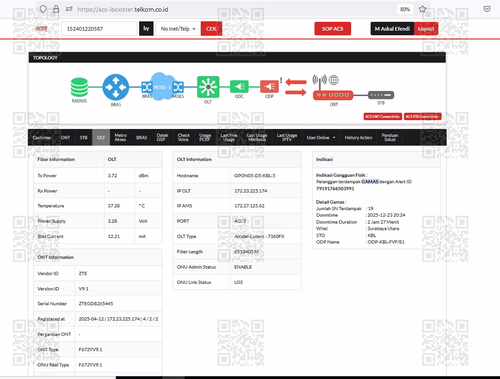Click the SOP ACS button
The image size is (500, 379).
point(333,29)
